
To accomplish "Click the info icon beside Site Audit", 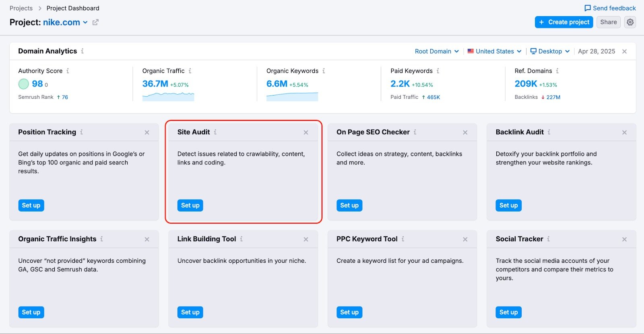I will 215,132.
